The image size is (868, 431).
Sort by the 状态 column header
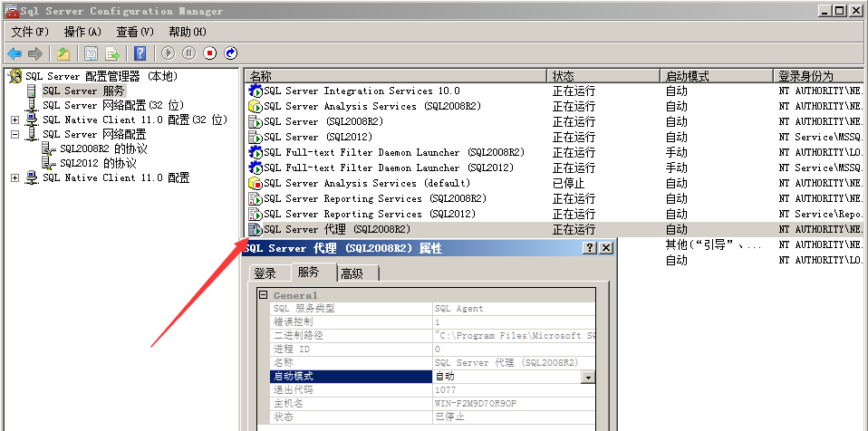tap(604, 76)
